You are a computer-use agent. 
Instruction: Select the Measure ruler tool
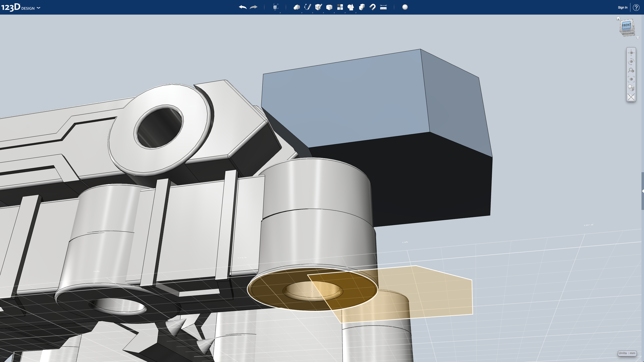(383, 7)
